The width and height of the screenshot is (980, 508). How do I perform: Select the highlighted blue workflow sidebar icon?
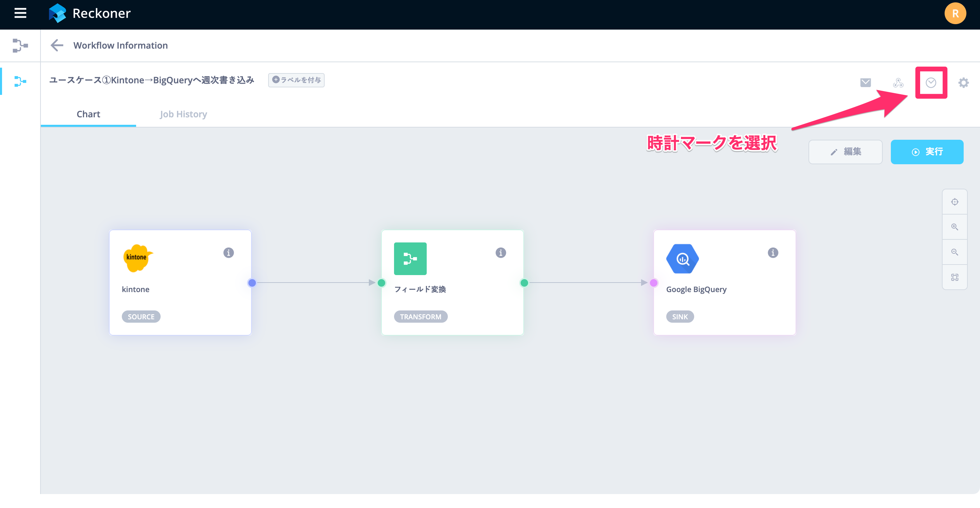(20, 81)
